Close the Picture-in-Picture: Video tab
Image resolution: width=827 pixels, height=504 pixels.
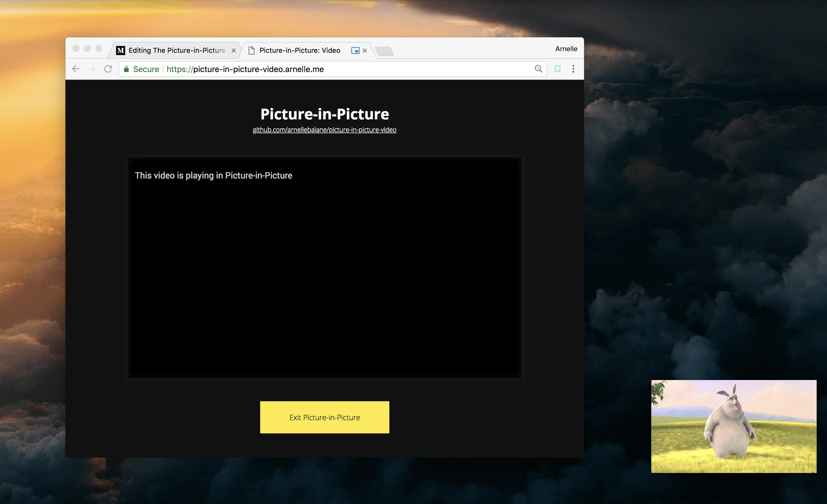pos(365,50)
